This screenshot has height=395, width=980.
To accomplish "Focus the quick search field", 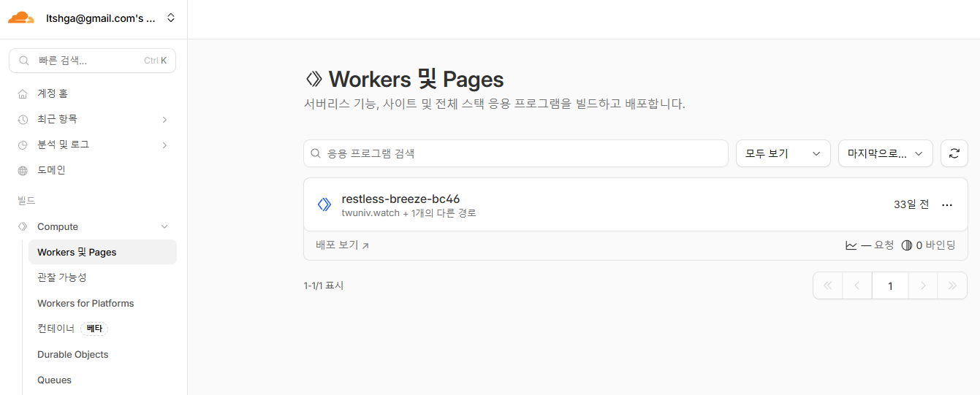I will pos(93,61).
